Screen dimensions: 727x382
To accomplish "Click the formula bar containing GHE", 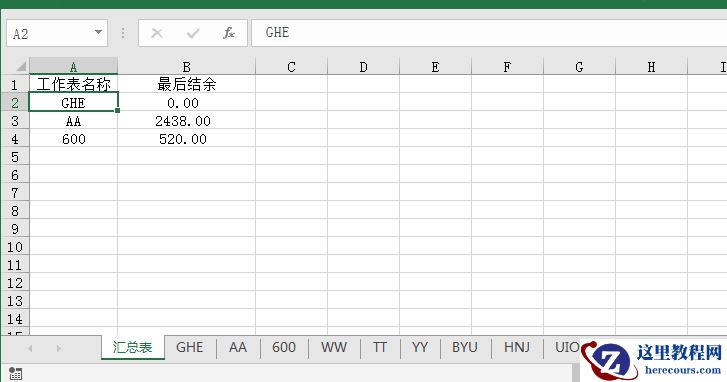I will click(489, 33).
